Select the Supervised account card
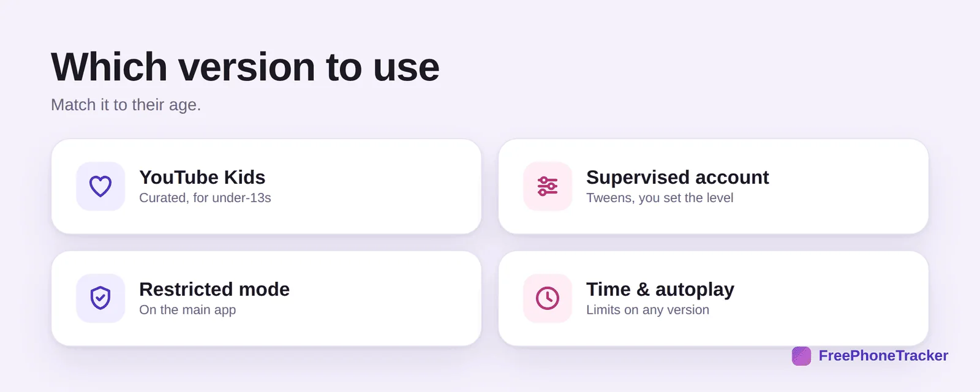980x392 pixels. [714, 186]
